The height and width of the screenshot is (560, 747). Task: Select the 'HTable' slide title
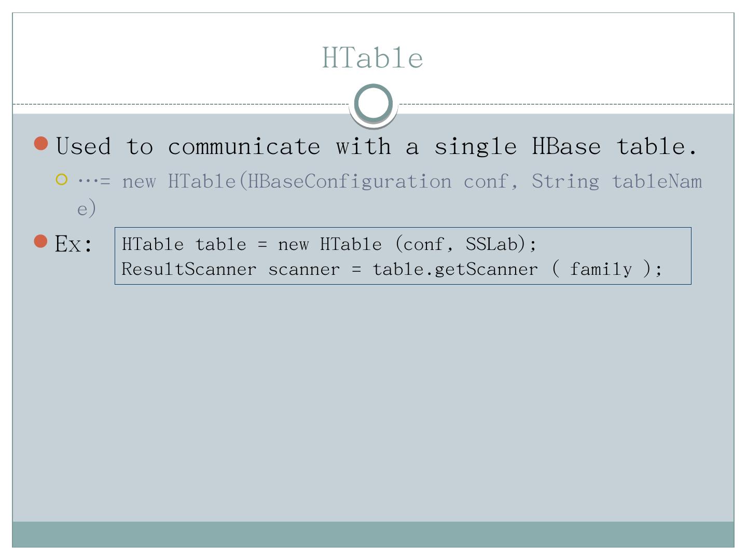pos(372,58)
